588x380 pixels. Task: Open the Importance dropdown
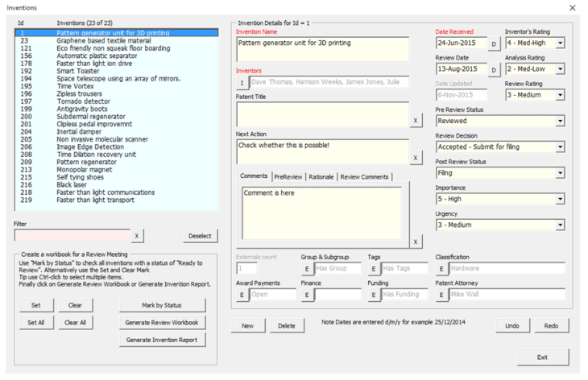tap(560, 199)
